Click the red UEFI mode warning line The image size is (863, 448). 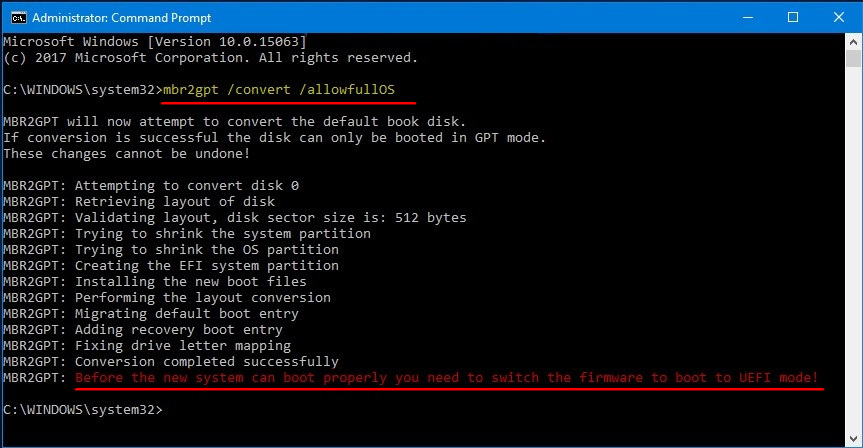click(446, 378)
